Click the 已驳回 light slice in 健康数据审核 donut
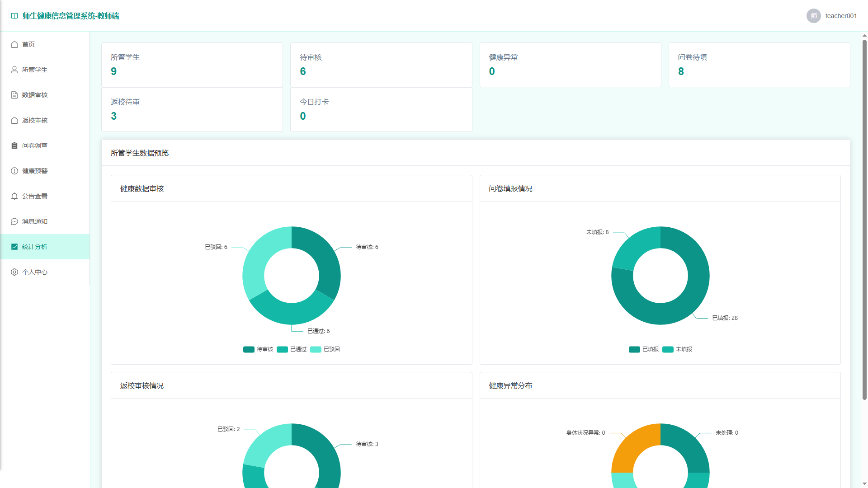This screenshot has height=488, width=868. click(x=259, y=257)
